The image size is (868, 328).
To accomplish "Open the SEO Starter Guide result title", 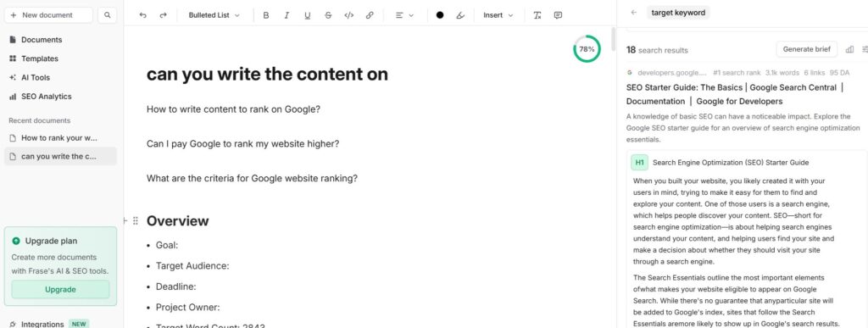I will tap(735, 94).
